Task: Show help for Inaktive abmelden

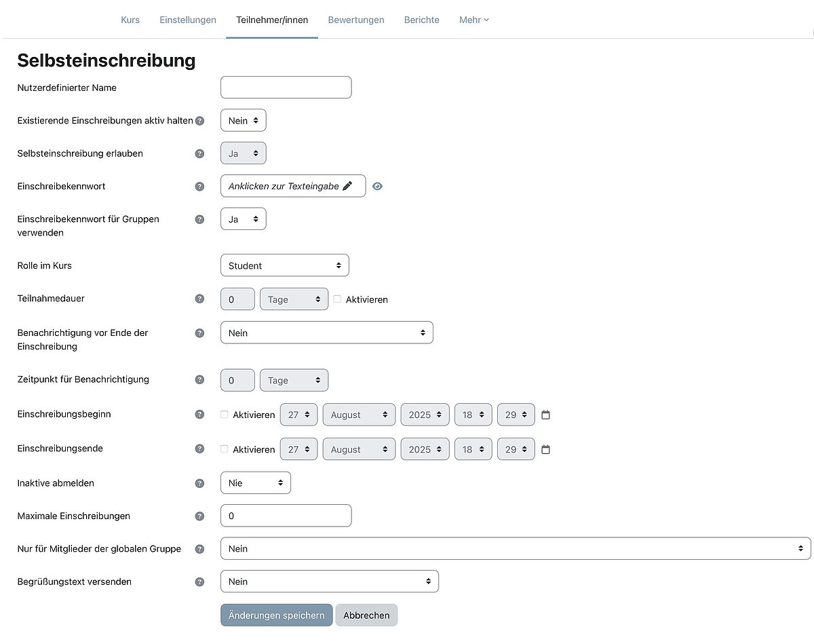Action: (199, 483)
